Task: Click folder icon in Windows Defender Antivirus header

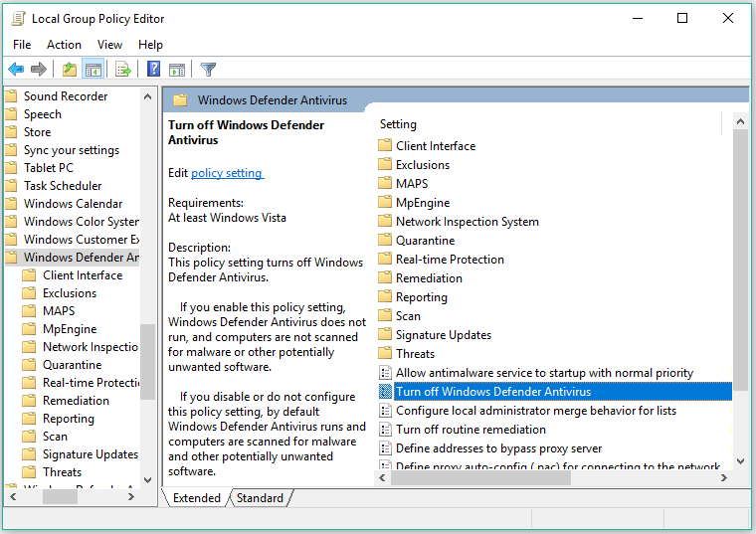Action: [x=180, y=100]
